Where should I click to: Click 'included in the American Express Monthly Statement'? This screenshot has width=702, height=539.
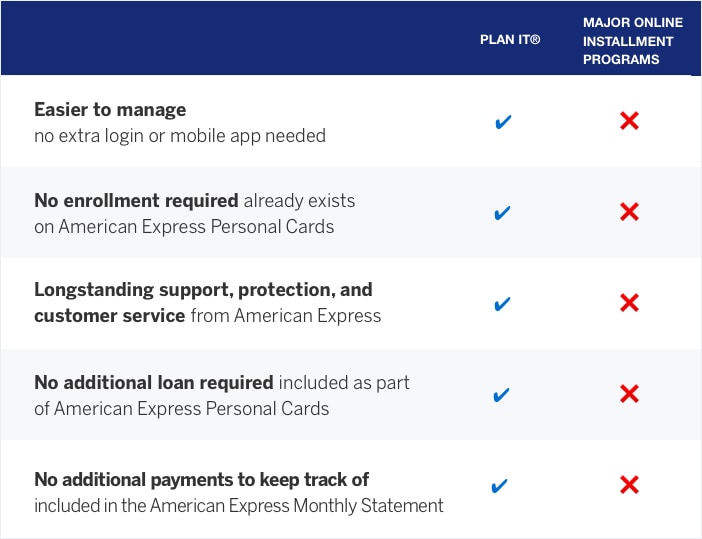pyautogui.click(x=239, y=505)
